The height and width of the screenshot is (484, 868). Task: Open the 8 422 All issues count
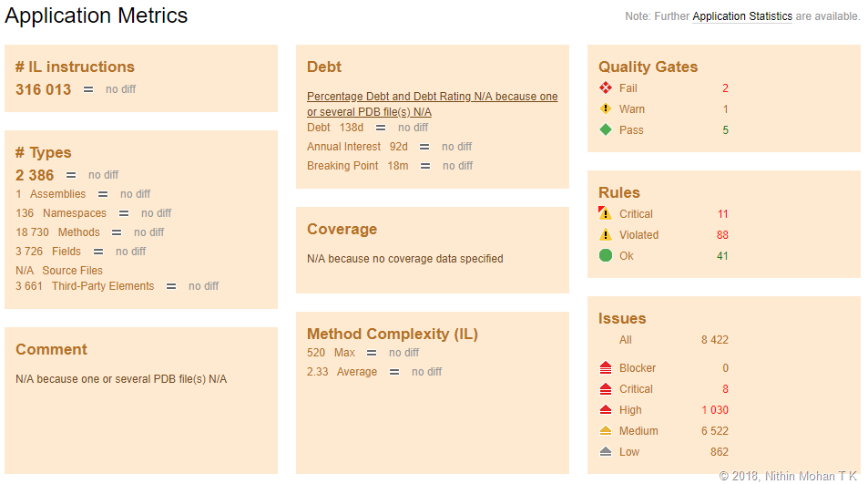tap(714, 340)
